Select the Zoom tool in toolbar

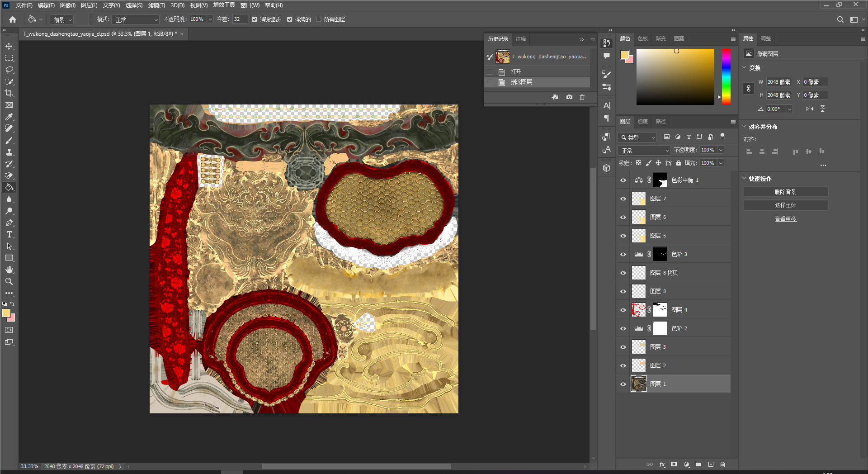[x=9, y=282]
